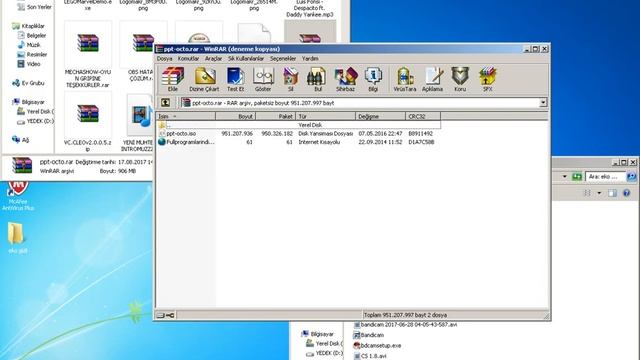The image size is (640, 360).
Task: Click the Test Et toolbar icon
Action: 235,79
